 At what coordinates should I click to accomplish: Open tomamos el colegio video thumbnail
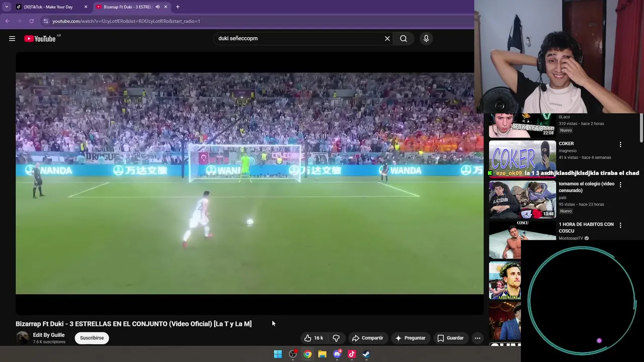(522, 200)
